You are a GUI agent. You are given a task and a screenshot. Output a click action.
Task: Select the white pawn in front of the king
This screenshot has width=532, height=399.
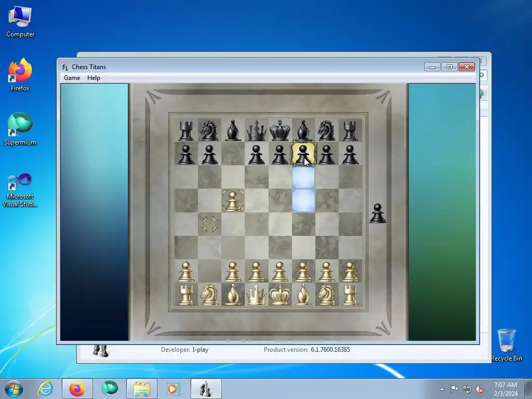coord(280,271)
